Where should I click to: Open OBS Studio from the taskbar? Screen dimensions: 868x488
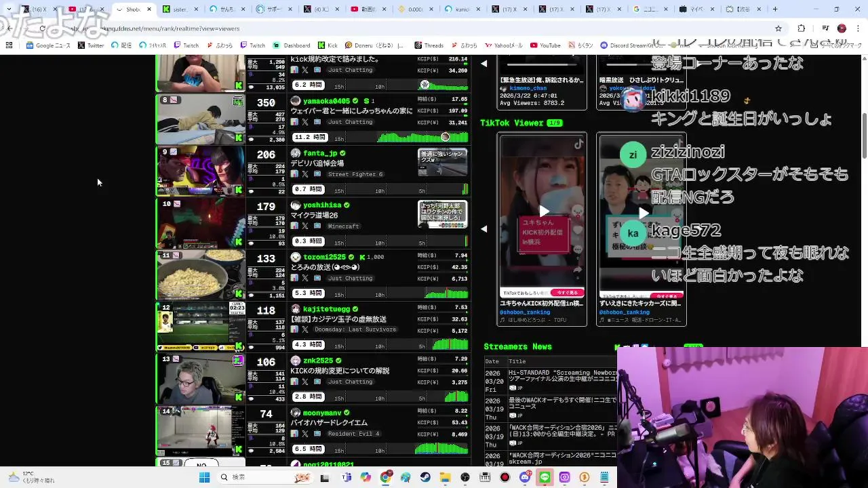465,477
